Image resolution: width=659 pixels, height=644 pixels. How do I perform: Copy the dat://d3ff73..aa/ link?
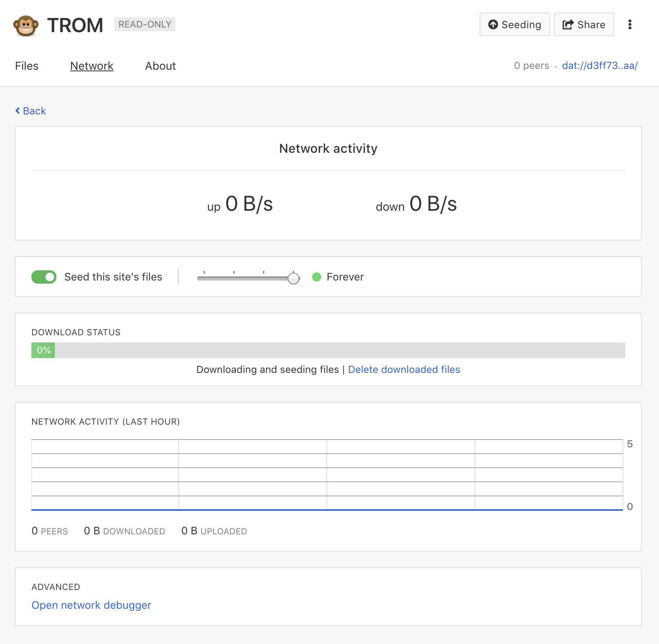pyautogui.click(x=600, y=65)
